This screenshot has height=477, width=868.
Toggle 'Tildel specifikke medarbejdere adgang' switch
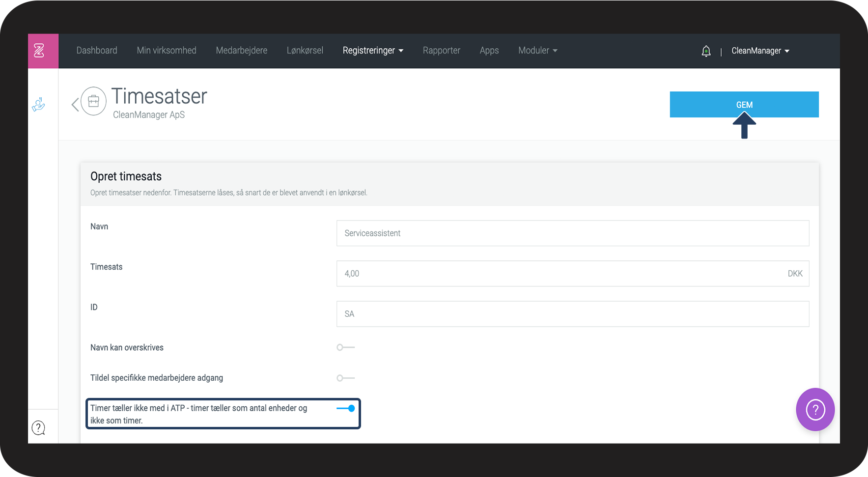click(x=345, y=378)
